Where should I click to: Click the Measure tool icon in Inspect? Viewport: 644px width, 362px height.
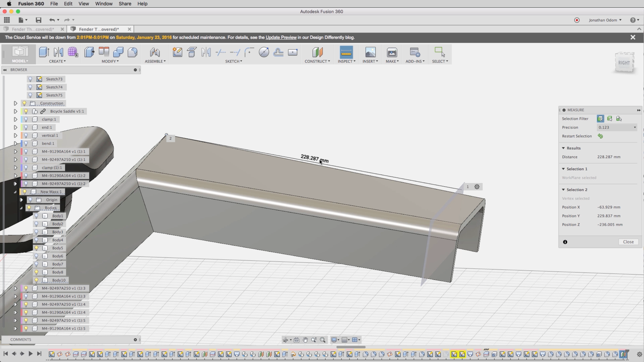(x=346, y=52)
